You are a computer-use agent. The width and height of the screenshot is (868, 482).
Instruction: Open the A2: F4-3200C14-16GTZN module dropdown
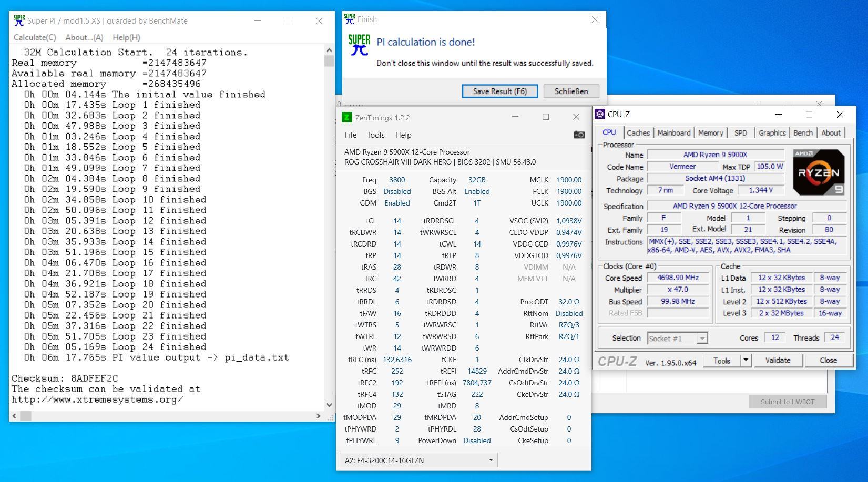(418, 460)
